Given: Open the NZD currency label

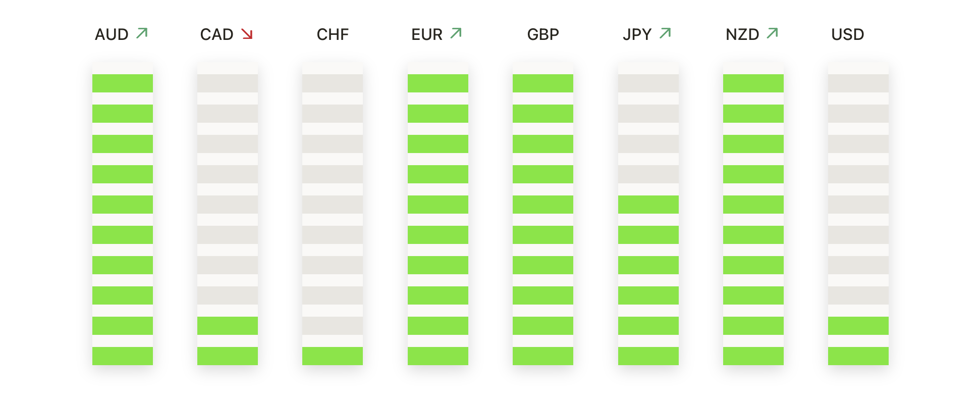Looking at the screenshot, I should tap(742, 34).
